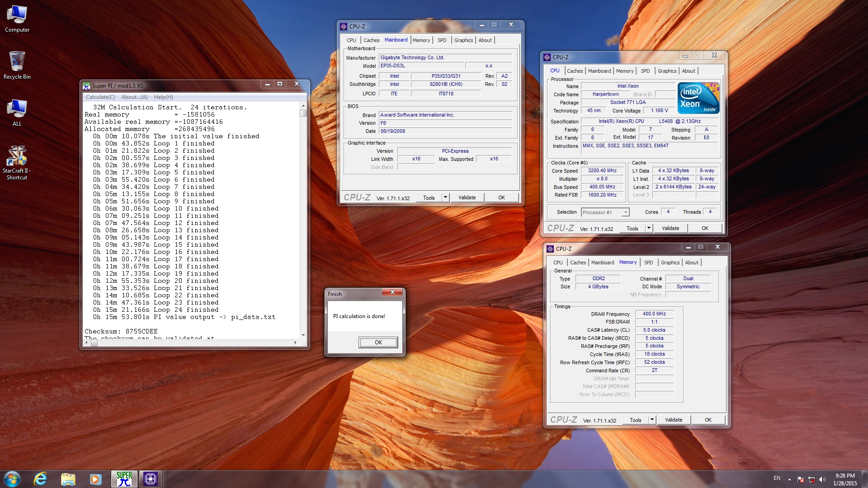Image resolution: width=868 pixels, height=488 pixels.
Task: Open the About...(A) menu in Super PI
Action: click(135, 97)
